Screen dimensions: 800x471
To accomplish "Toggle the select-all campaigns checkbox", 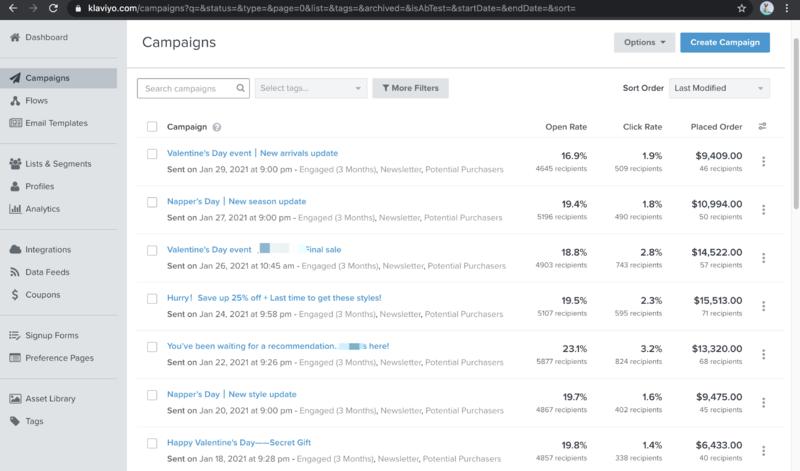I will [x=152, y=127].
